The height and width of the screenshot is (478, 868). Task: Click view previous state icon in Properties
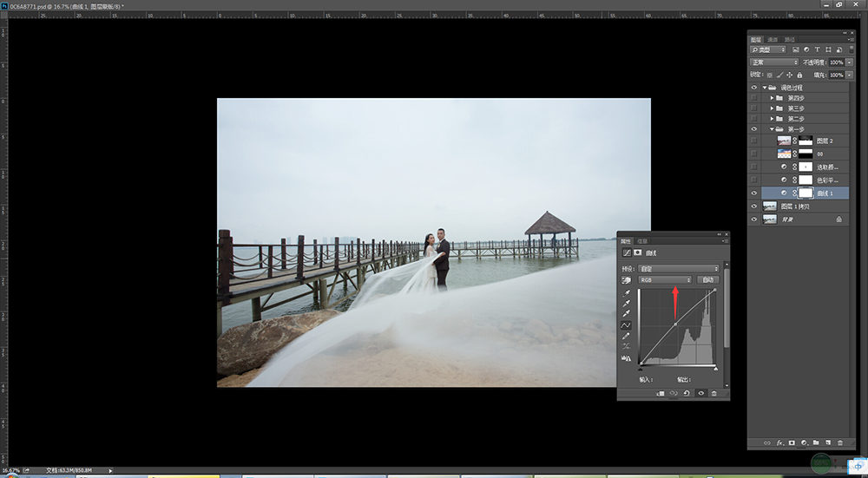point(674,393)
